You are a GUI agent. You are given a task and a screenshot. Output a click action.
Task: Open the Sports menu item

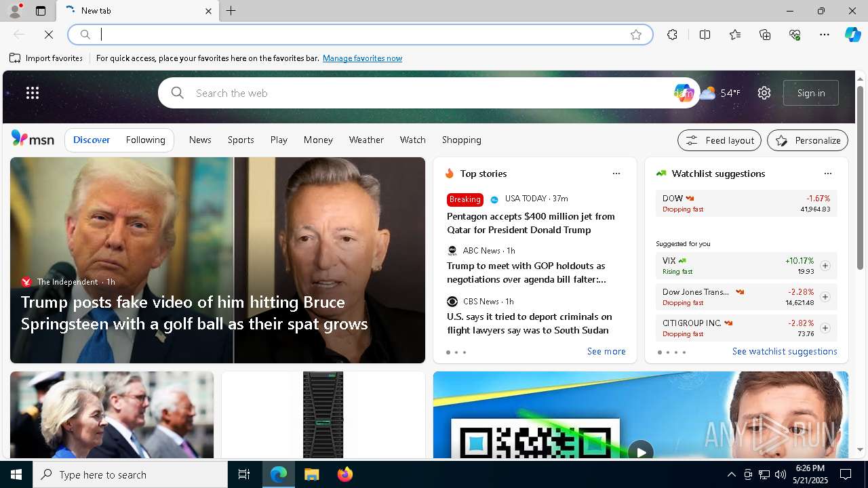coord(241,140)
